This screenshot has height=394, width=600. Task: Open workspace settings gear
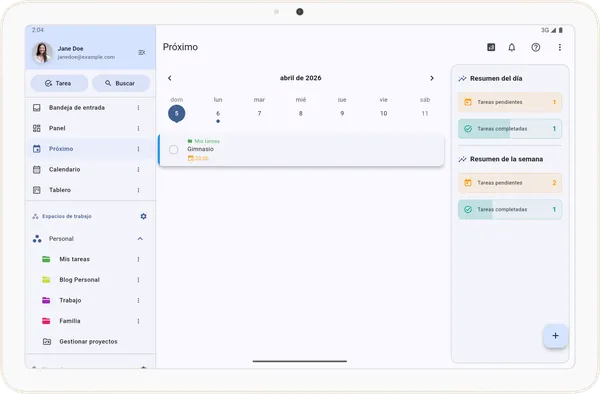tap(143, 216)
